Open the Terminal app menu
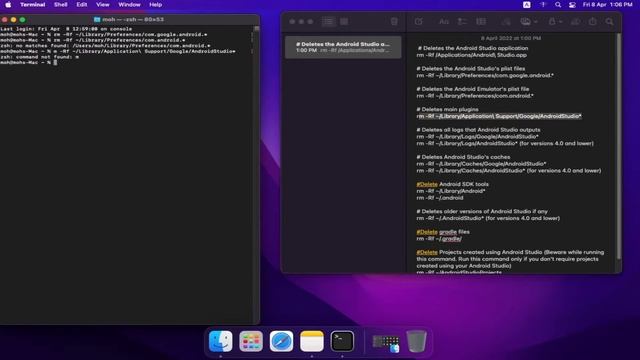The width and height of the screenshot is (640, 360). 33,5
